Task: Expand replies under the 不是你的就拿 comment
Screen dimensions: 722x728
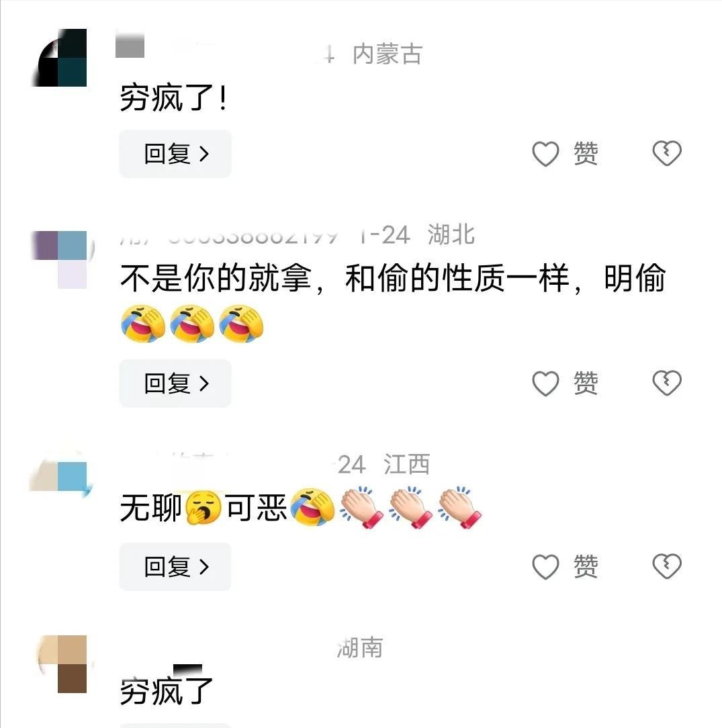Action: coord(175,383)
